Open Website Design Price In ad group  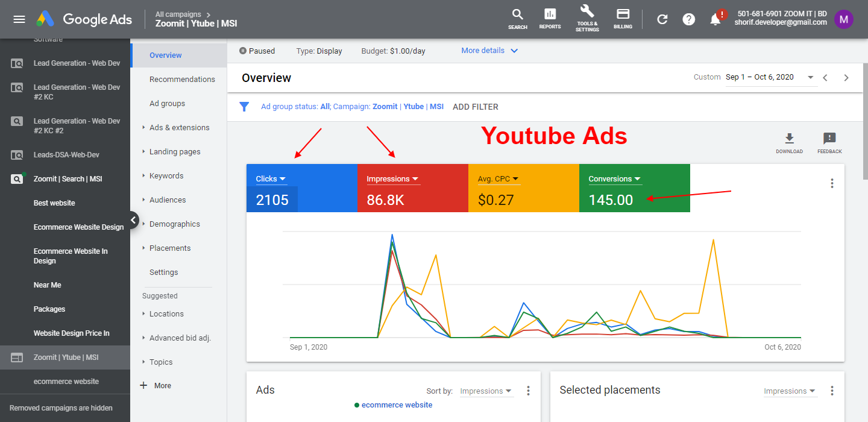click(71, 333)
